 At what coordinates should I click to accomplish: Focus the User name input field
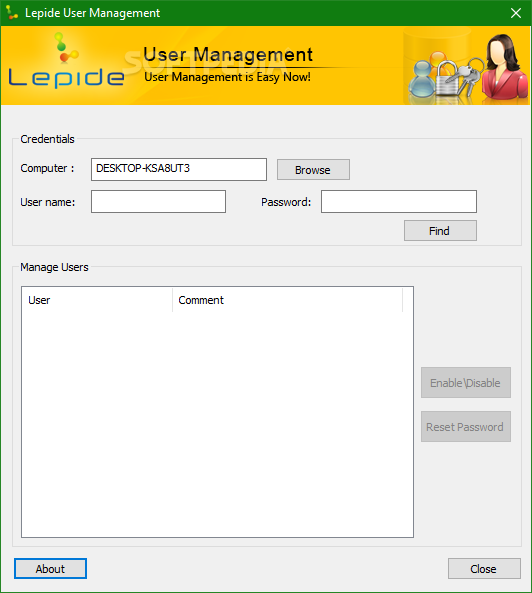[158, 202]
